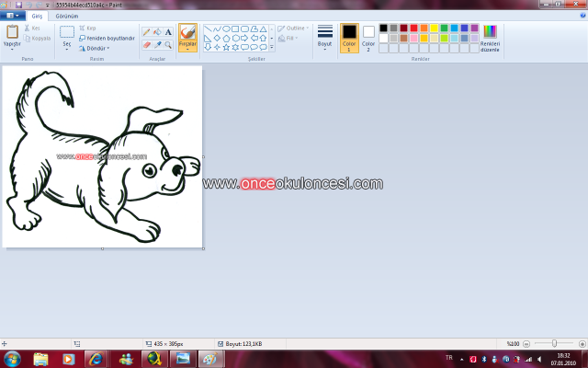
Task: Select the Magnifier tool
Action: click(x=168, y=45)
